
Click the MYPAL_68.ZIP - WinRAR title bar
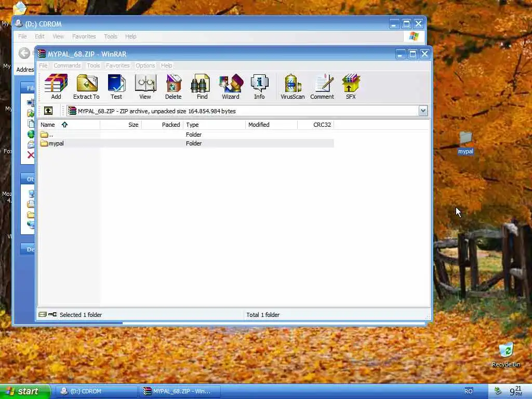(x=217, y=54)
